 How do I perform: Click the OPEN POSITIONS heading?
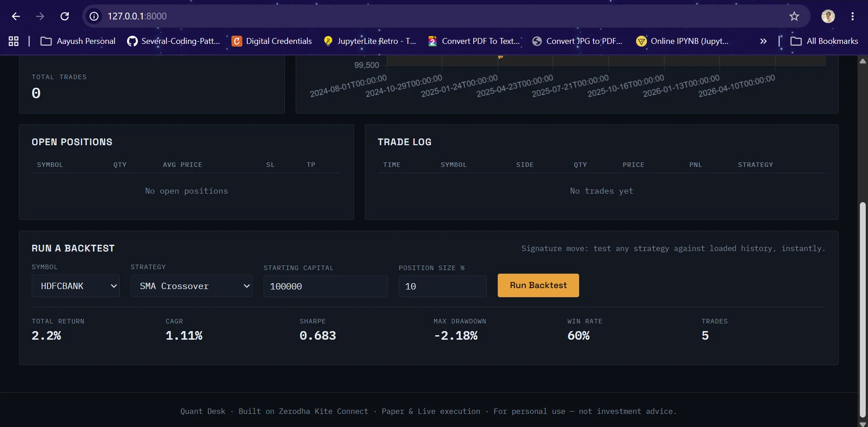pyautogui.click(x=72, y=142)
